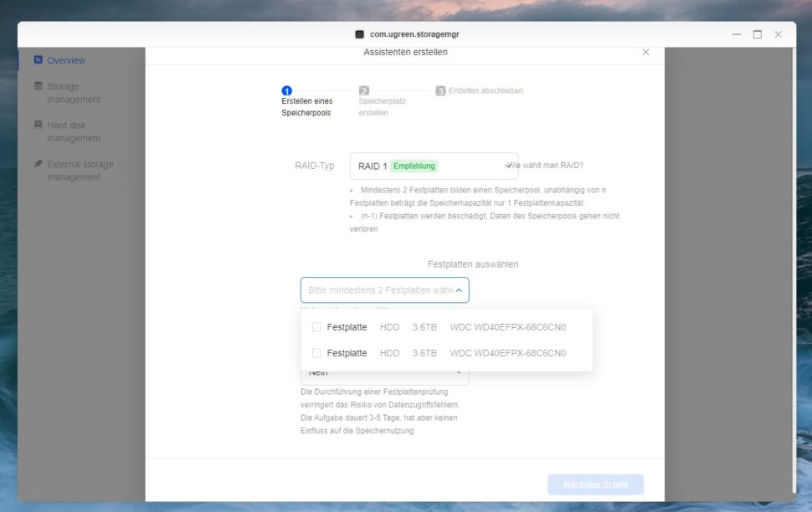Click the Storage management stack icon
This screenshot has width=812, height=512.
[38, 86]
